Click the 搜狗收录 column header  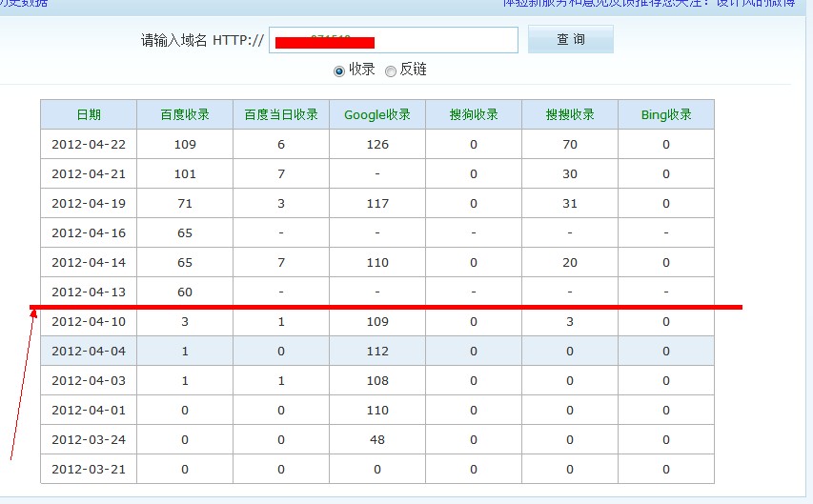[x=474, y=114]
